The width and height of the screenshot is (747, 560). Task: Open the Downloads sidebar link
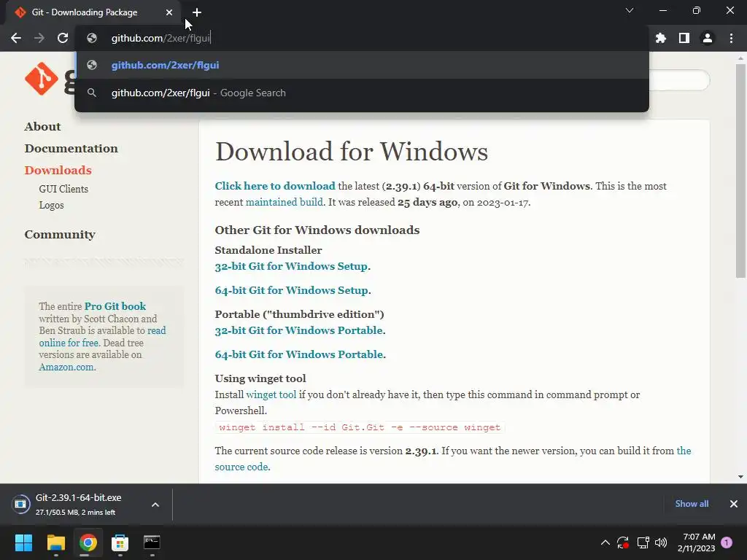tap(58, 171)
